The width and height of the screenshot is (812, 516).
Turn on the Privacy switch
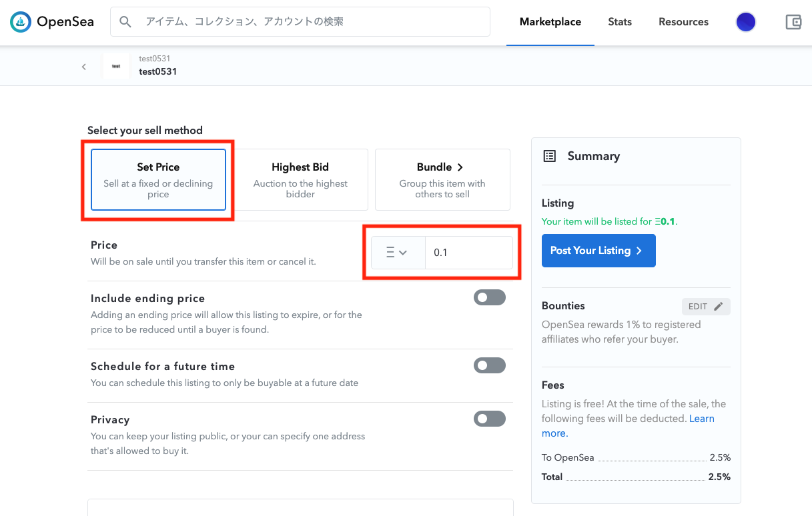490,419
